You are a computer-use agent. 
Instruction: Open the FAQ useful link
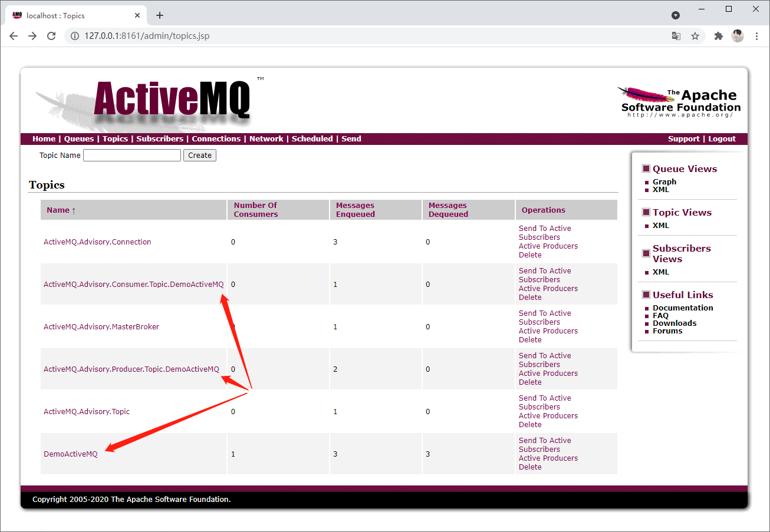(x=660, y=316)
